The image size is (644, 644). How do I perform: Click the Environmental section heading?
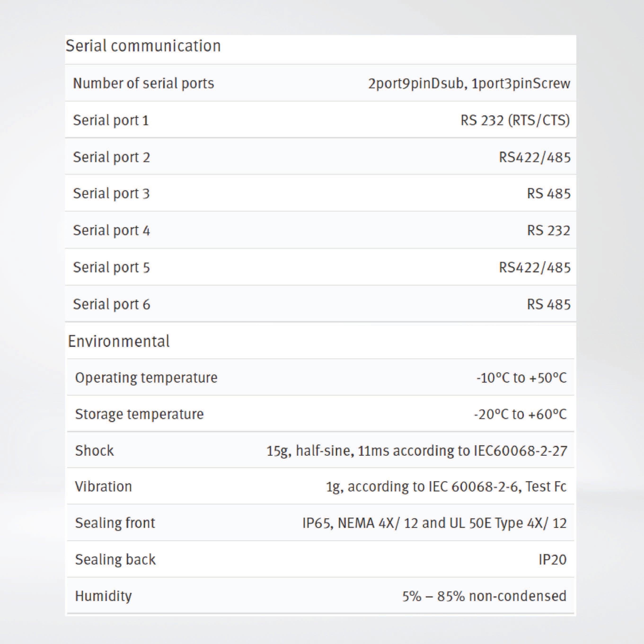[119, 341]
